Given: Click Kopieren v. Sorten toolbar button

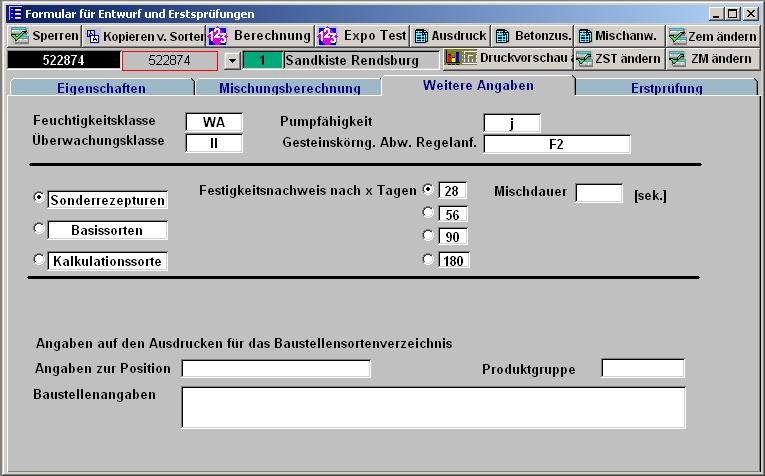Looking at the screenshot, I should pos(143,36).
